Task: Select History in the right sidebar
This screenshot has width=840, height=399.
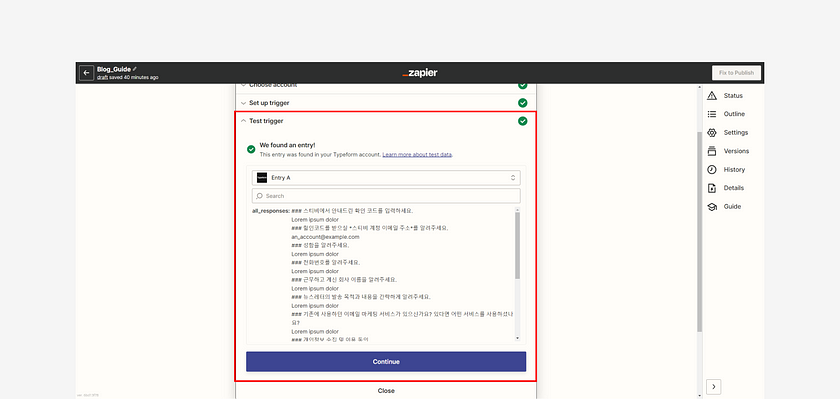Action: click(734, 170)
